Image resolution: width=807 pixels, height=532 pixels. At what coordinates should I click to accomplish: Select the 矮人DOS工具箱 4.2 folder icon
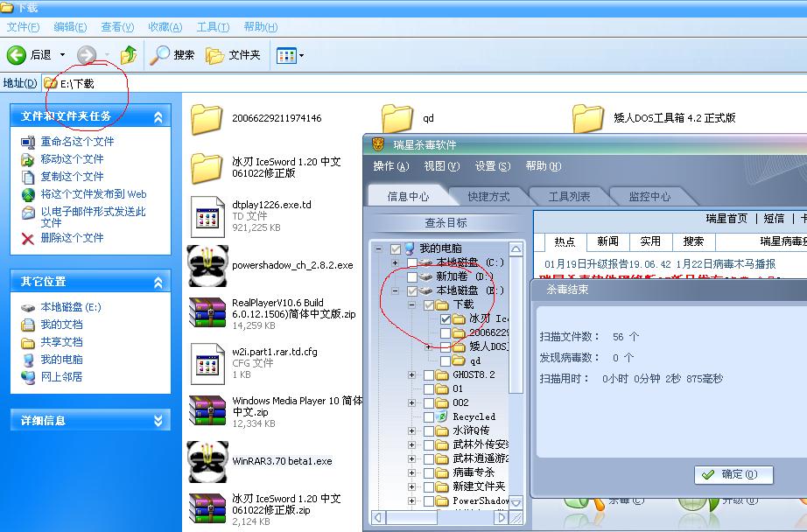click(x=588, y=118)
